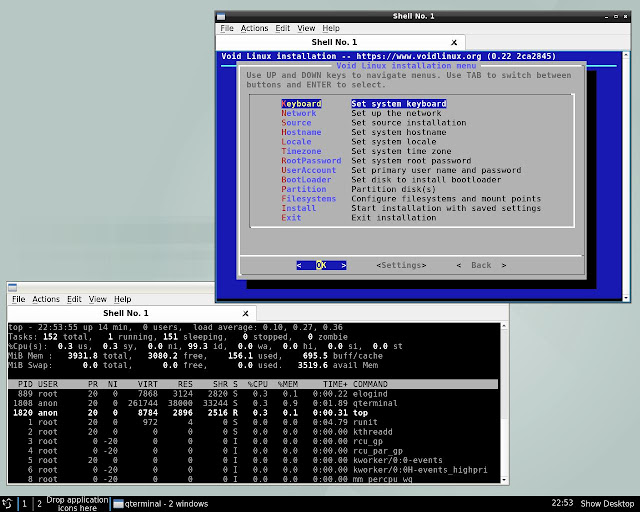Close the Shell No. 1 tab in top window

click(244, 313)
